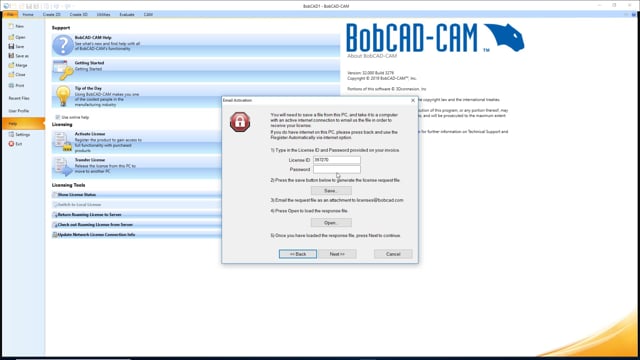Screen dimensions: 640x360
Task: Click the Cancel button in the dialog
Action: point(393,254)
